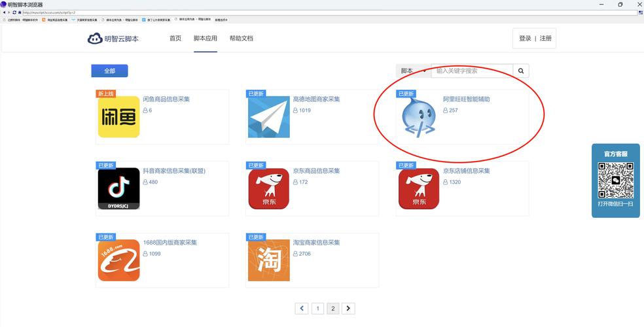Click the 明智云脚本 cloud logo
The image size is (644, 327).
click(113, 39)
